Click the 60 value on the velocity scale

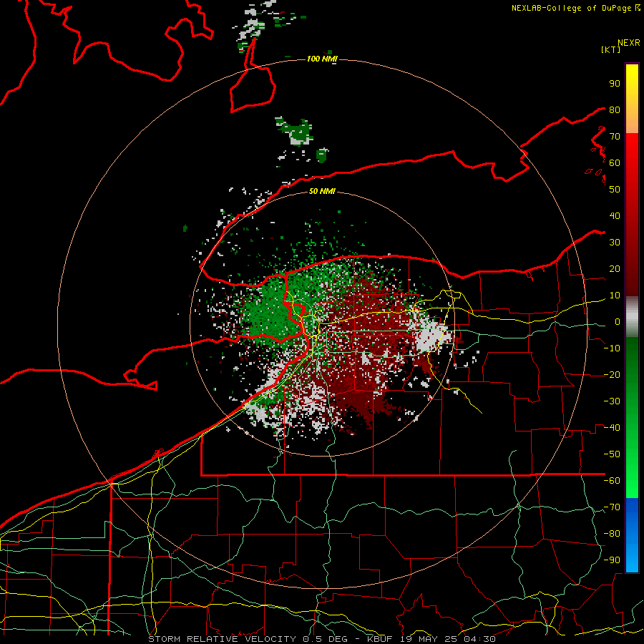(615, 163)
